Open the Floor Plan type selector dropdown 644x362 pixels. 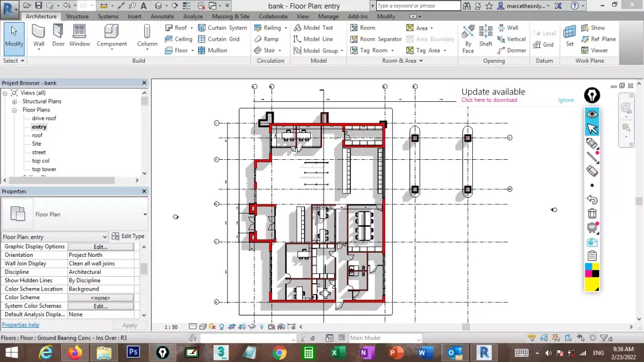144,215
